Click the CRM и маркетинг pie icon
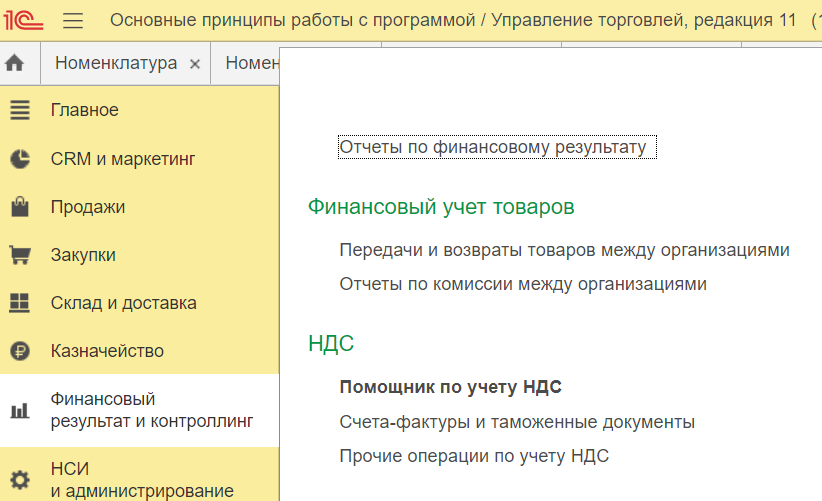 click(x=20, y=159)
